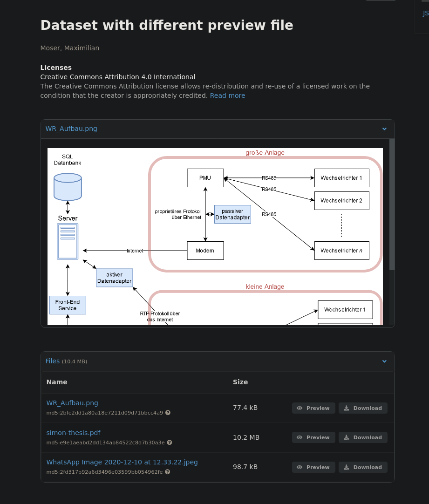This screenshot has width=429, height=504.
Task: Click the eye icon on WhatsApp Image Preview button
Action: click(300, 467)
